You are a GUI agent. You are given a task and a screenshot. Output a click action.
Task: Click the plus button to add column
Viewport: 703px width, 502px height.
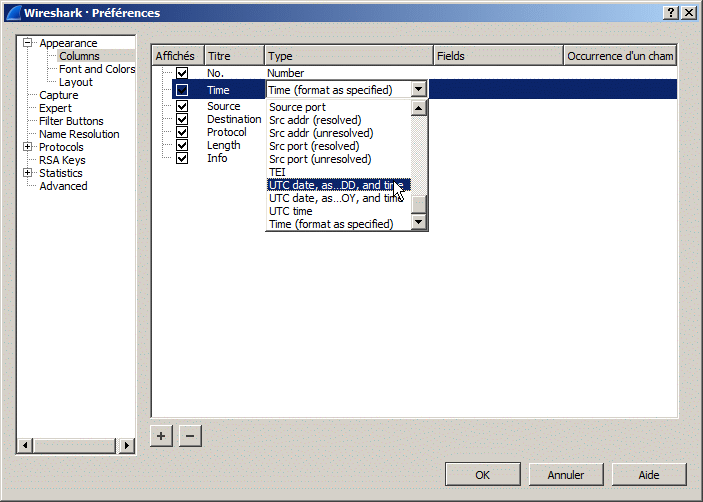(161, 435)
